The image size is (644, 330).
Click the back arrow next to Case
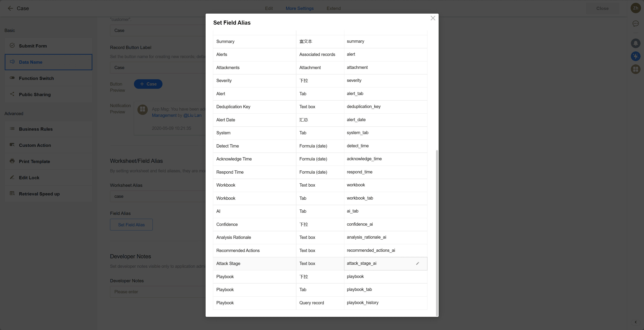tap(10, 8)
